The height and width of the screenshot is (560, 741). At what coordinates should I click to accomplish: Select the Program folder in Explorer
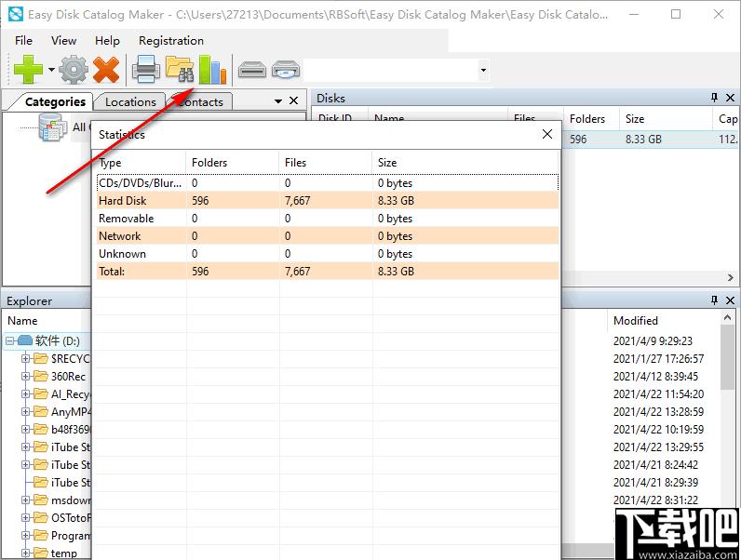click(x=71, y=536)
